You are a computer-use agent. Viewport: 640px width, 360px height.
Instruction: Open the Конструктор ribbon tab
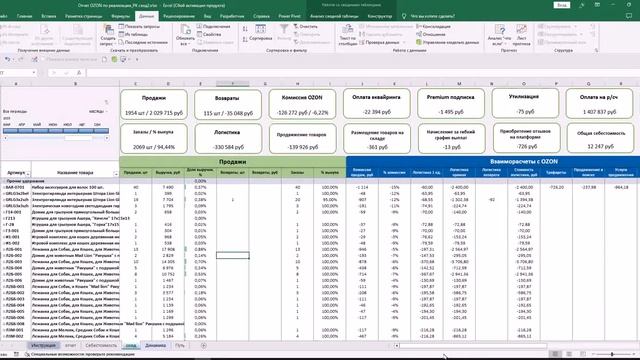pyautogui.click(x=380, y=16)
